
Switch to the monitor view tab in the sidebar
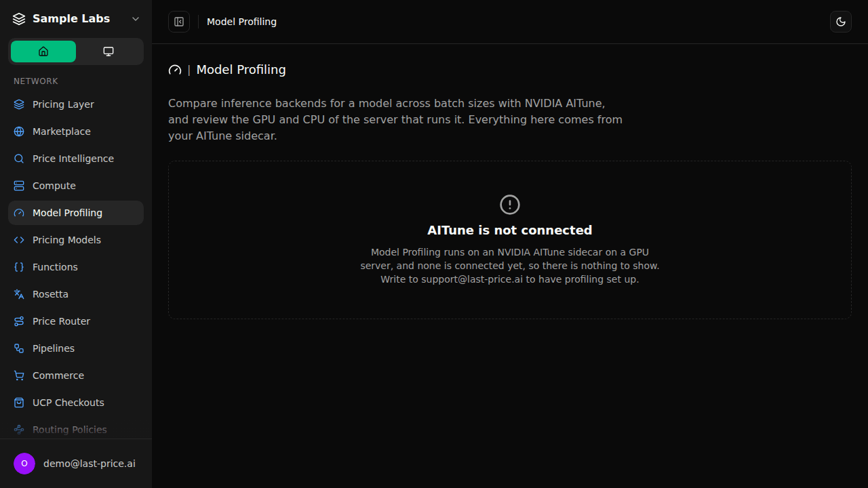click(x=108, y=52)
